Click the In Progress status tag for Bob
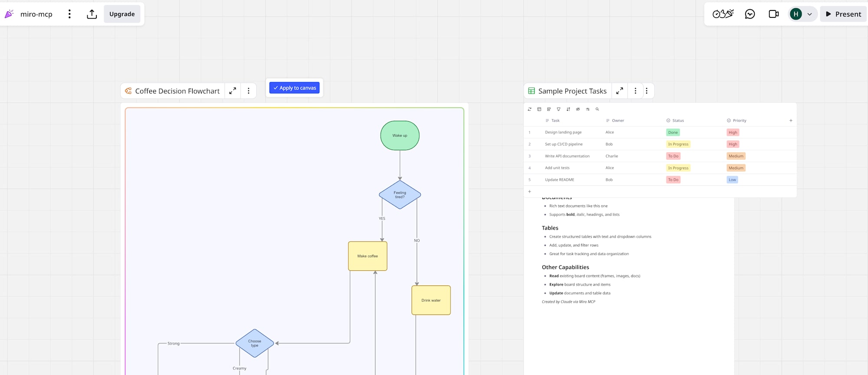The width and height of the screenshot is (868, 375). [x=678, y=144]
